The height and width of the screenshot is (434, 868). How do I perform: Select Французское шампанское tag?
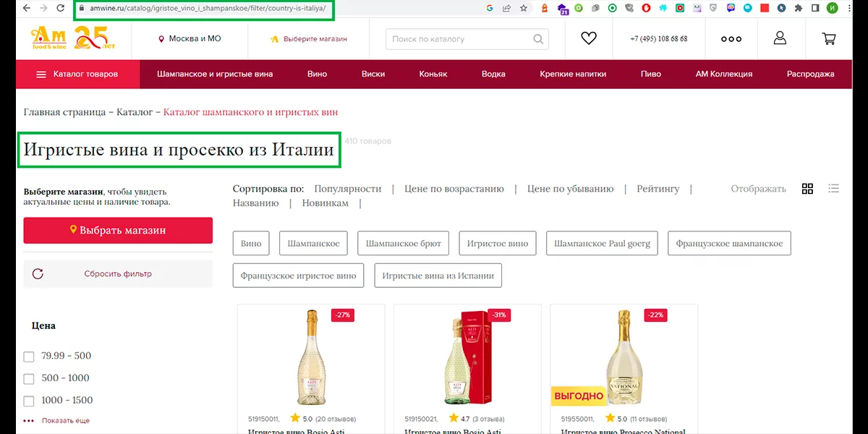729,244
